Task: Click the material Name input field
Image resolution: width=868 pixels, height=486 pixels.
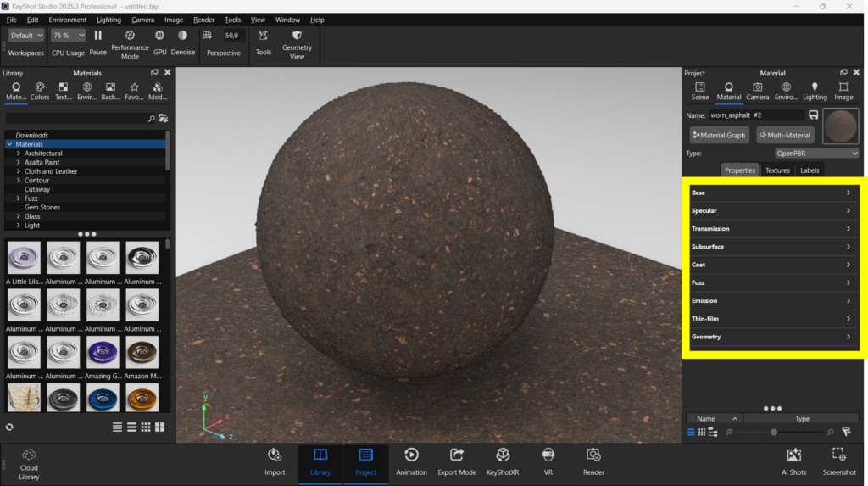Action: (756, 115)
